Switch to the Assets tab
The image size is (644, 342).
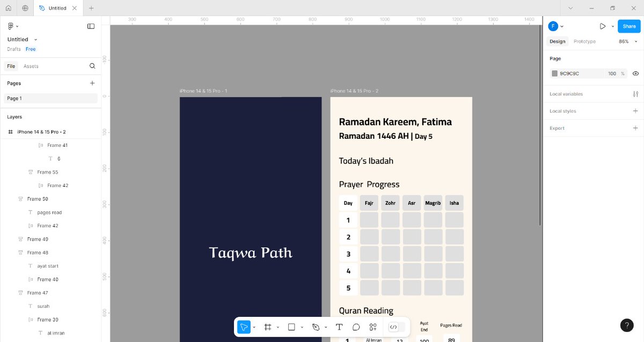click(31, 66)
